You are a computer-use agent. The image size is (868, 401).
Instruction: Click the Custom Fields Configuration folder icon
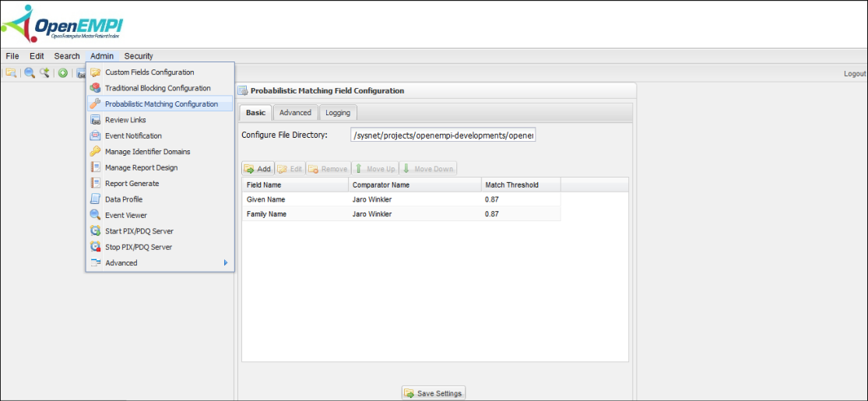coord(95,72)
